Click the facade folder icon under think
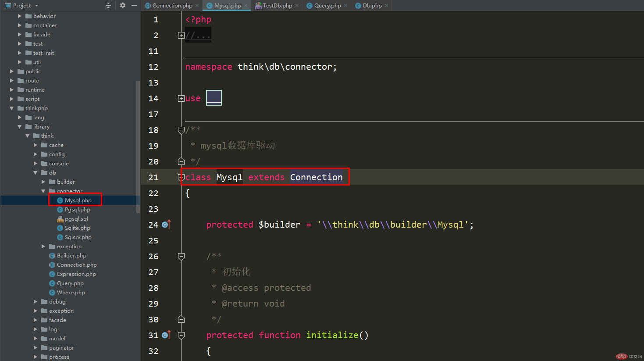The width and height of the screenshot is (644, 361). pyautogui.click(x=44, y=320)
